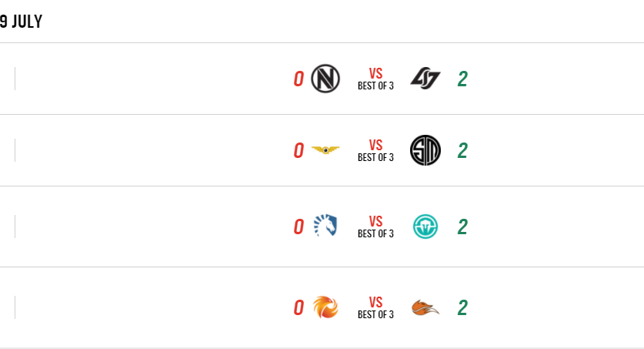This screenshot has height=349, width=644.
Task: Open the EnVyUs match's VS Best of 3
Action: 375,79
